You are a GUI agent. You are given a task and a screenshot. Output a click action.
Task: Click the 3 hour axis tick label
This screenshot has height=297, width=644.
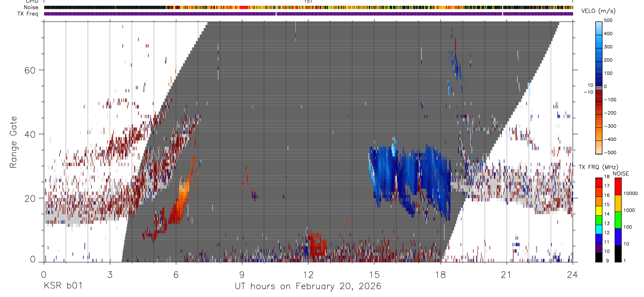(x=110, y=274)
